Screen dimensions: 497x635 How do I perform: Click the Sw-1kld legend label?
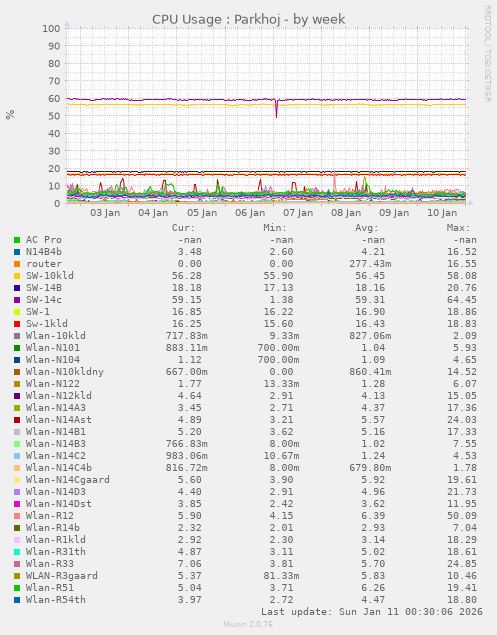(47, 324)
